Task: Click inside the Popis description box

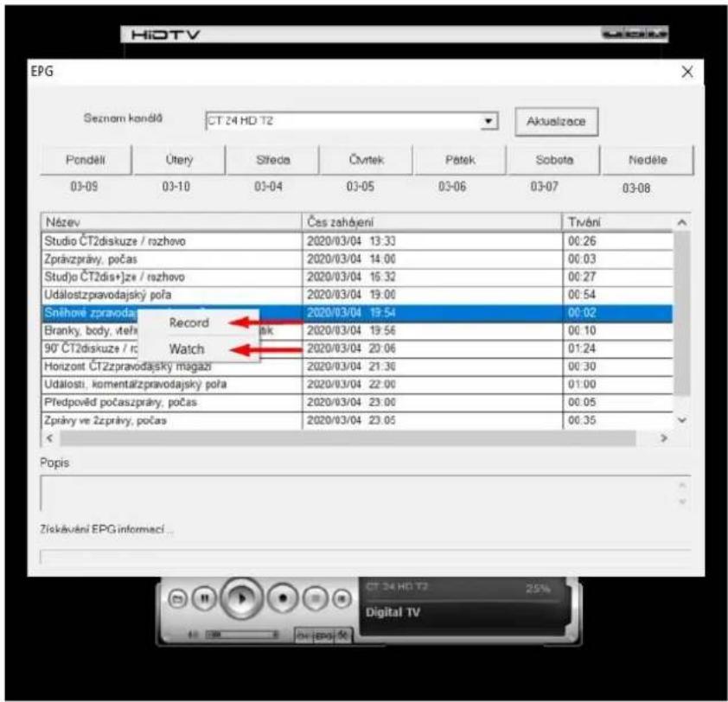Action: point(366,493)
